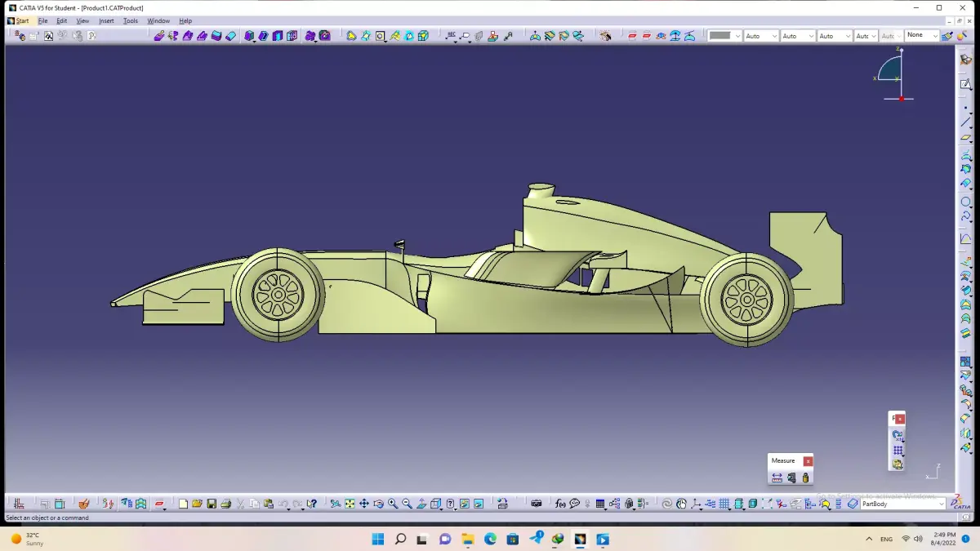Open the PartBody dropdown in bottom toolbar
This screenshot has height=551, width=980.
pos(903,504)
